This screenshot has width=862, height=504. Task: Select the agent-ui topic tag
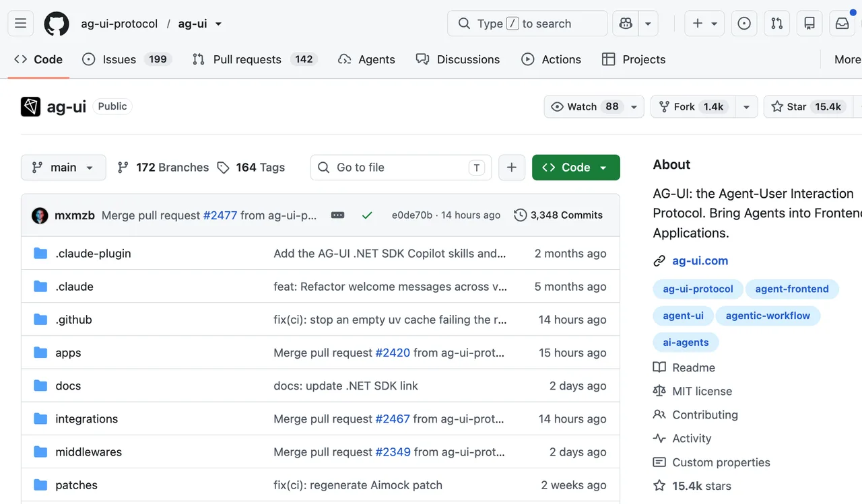[x=683, y=316]
